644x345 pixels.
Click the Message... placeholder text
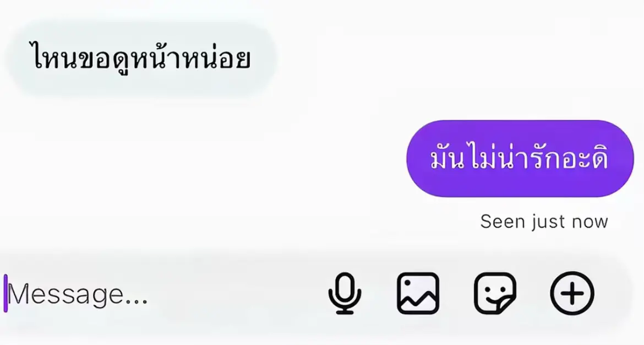(x=77, y=294)
